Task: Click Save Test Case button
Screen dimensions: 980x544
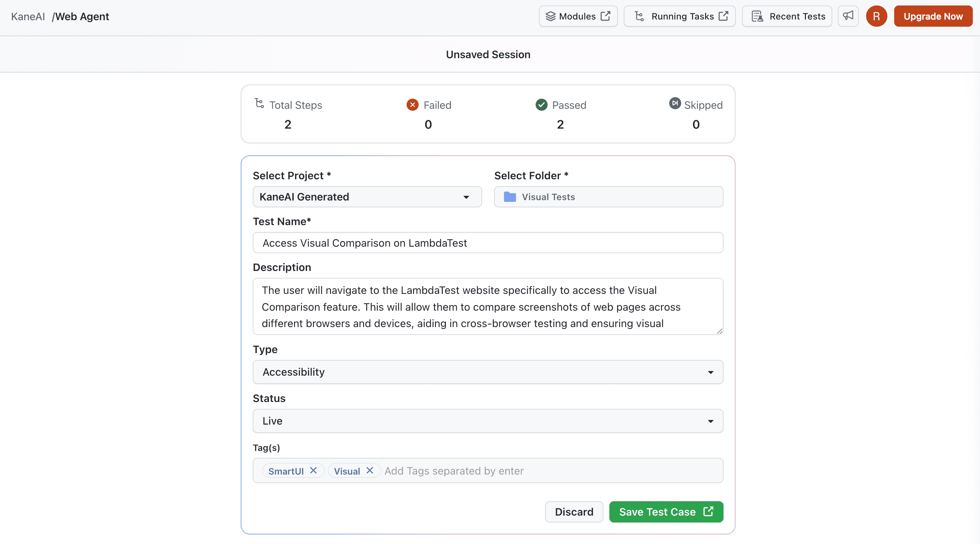Action: [666, 511]
